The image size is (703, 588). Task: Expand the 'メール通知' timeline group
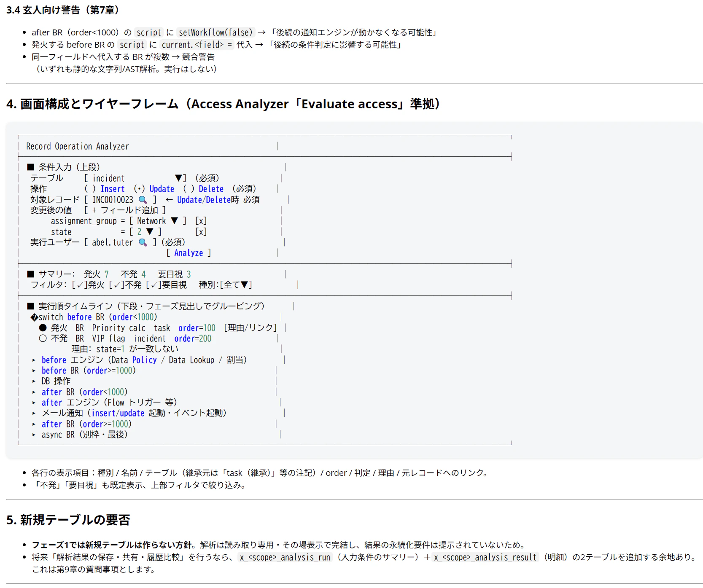pyautogui.click(x=34, y=413)
